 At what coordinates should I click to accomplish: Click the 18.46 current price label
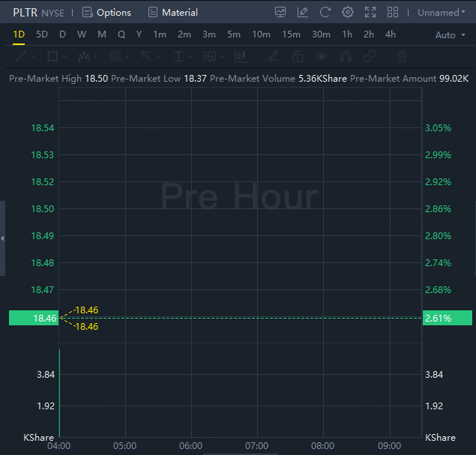[34, 318]
